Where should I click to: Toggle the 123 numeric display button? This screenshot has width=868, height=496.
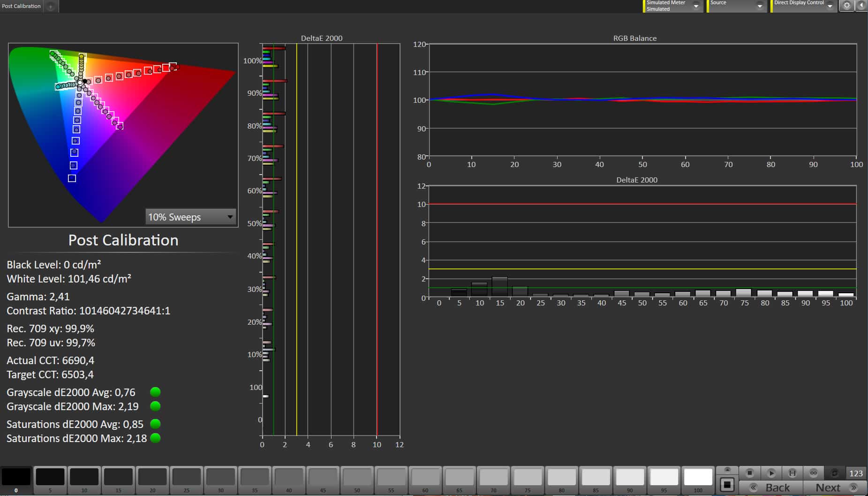coord(856,473)
